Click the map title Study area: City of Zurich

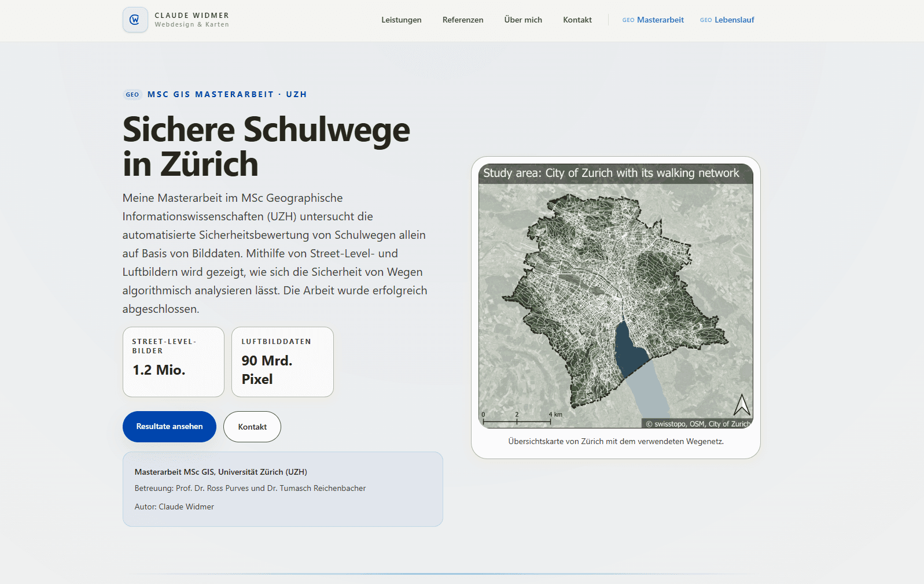coord(611,173)
